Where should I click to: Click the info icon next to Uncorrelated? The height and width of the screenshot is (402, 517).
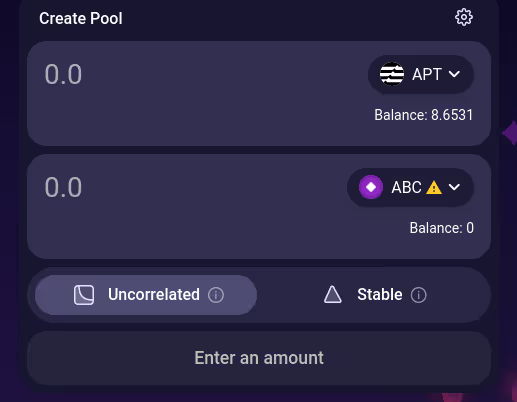point(216,295)
